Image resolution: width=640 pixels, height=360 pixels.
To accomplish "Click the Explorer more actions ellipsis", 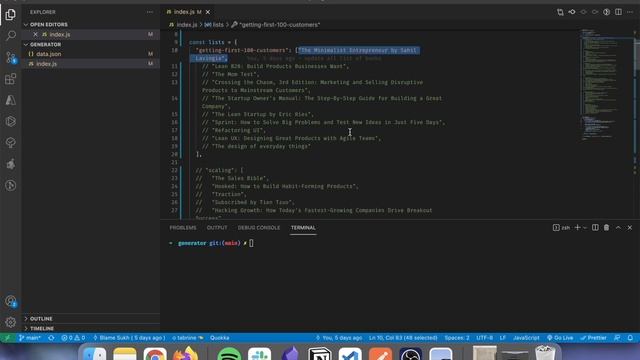I will [150, 12].
